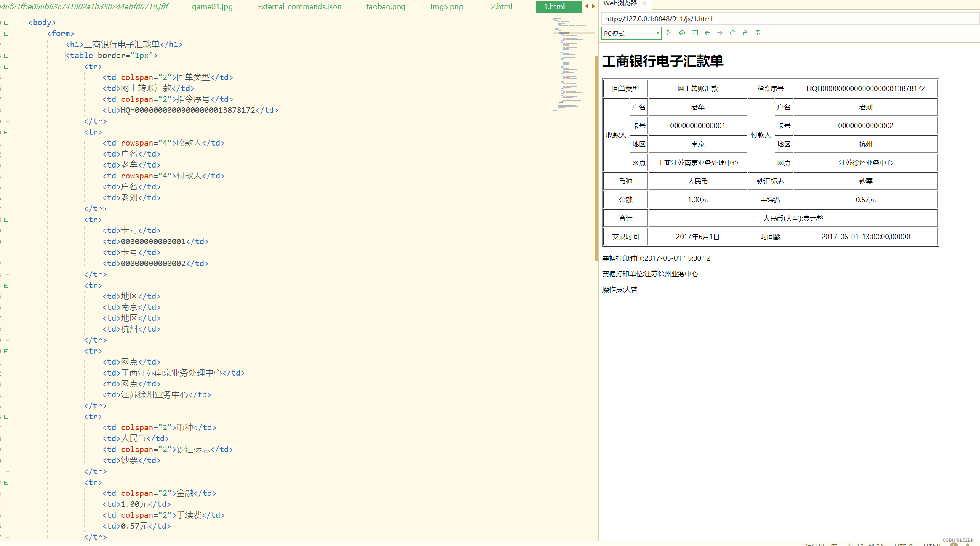Click the 2017年6月1日 date cell
Image resolution: width=980 pixels, height=546 pixels.
pos(698,237)
